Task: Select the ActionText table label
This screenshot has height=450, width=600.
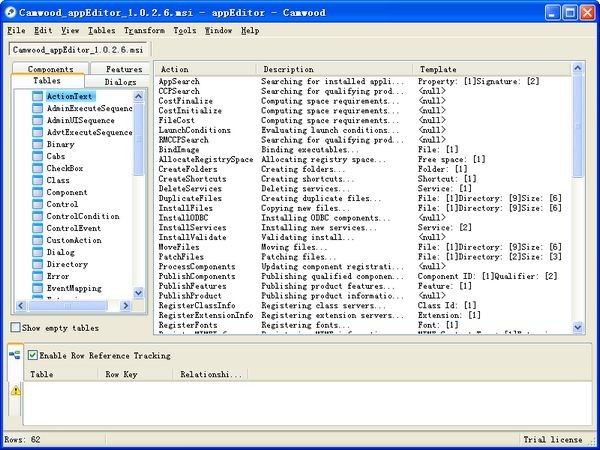Action: (70, 96)
